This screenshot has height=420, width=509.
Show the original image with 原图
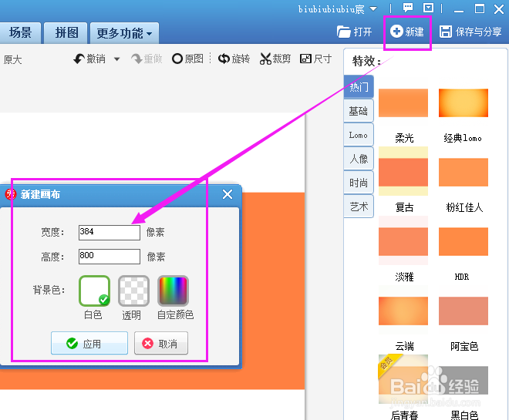[x=187, y=59]
